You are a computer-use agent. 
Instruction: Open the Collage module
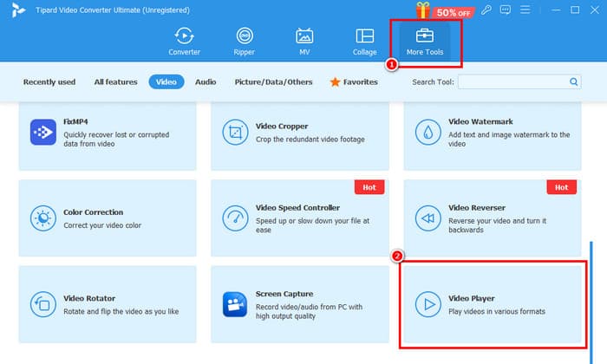365,41
